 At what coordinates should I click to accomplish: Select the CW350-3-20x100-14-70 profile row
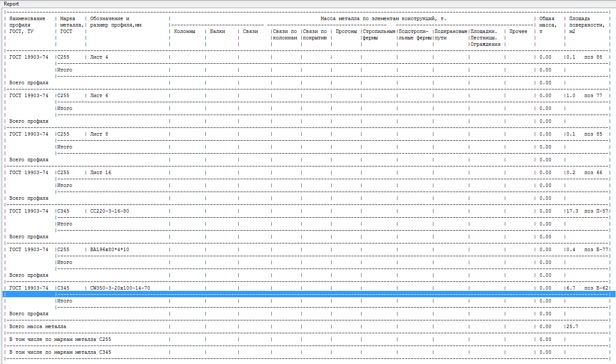pos(120,288)
